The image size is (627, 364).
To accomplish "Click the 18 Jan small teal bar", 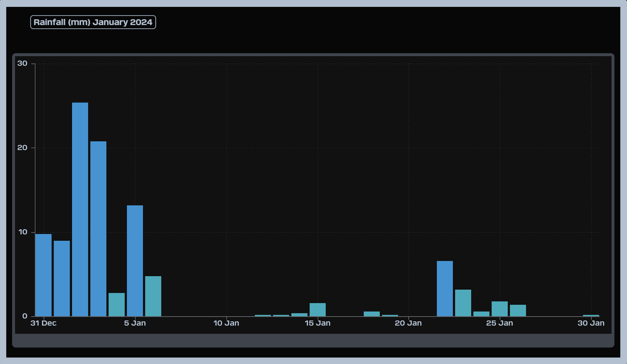I will [x=372, y=314].
